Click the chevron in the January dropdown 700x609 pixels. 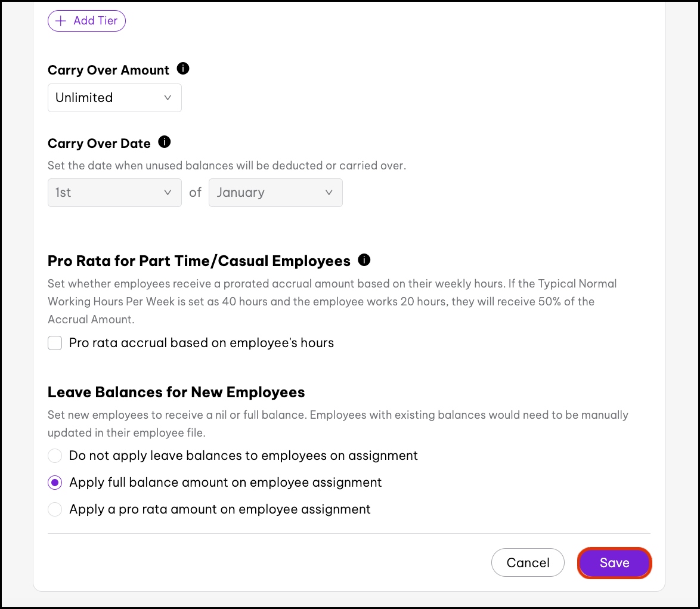329,193
